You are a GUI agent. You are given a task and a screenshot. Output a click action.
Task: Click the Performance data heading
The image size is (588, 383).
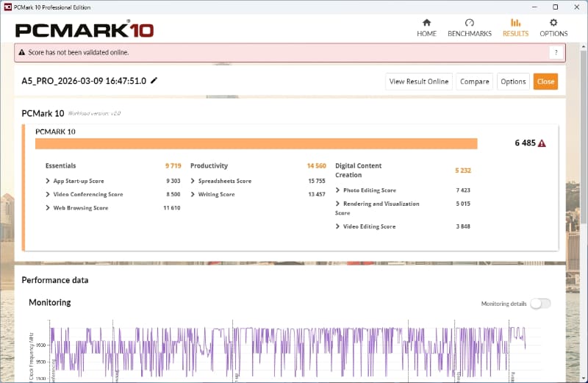(x=55, y=280)
